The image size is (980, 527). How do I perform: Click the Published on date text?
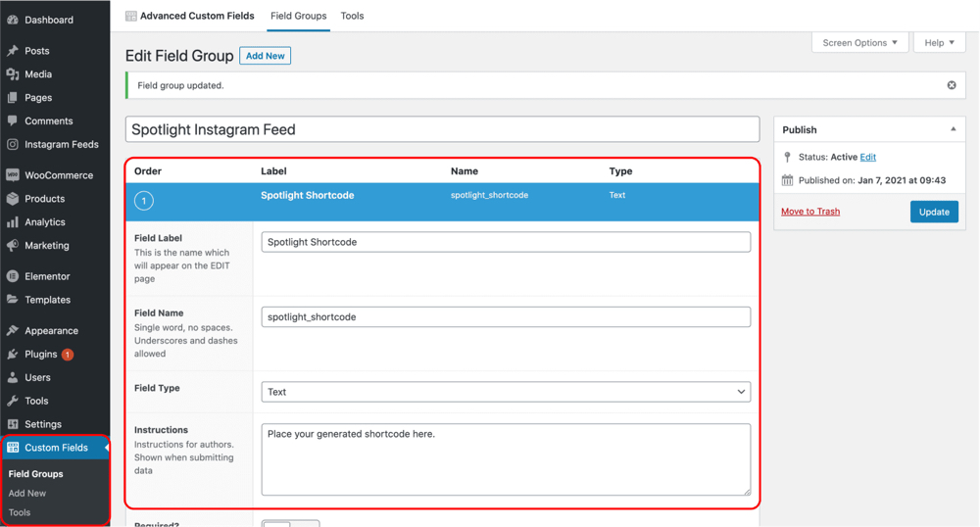(x=902, y=180)
